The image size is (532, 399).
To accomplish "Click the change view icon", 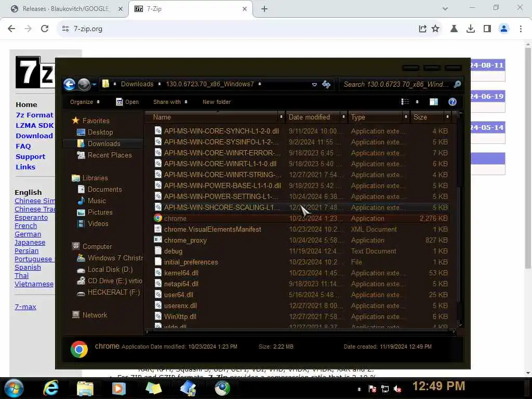I will pos(405,102).
